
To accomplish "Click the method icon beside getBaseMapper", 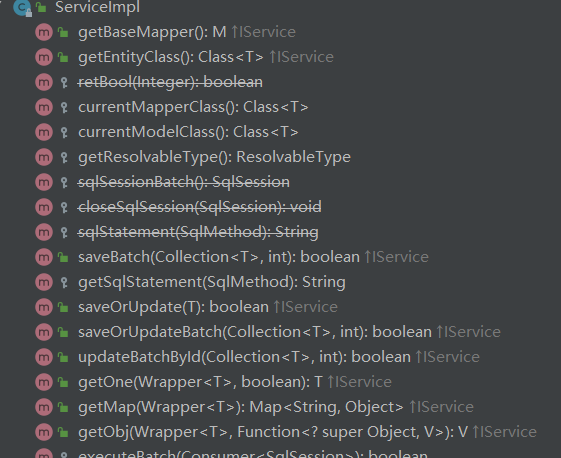I will tap(44, 32).
